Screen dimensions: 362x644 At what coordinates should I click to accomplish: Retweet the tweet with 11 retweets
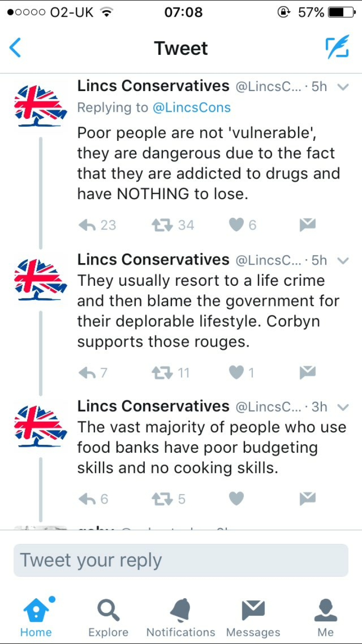(162, 372)
